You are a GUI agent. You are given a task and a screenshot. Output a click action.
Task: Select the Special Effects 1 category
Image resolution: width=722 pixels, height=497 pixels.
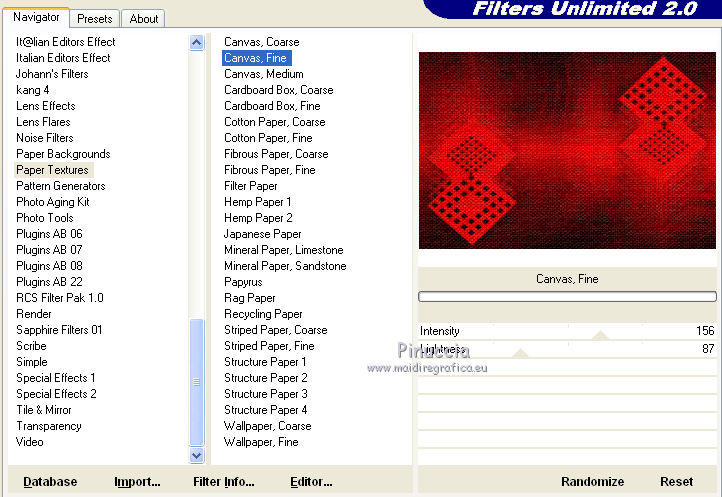56,378
